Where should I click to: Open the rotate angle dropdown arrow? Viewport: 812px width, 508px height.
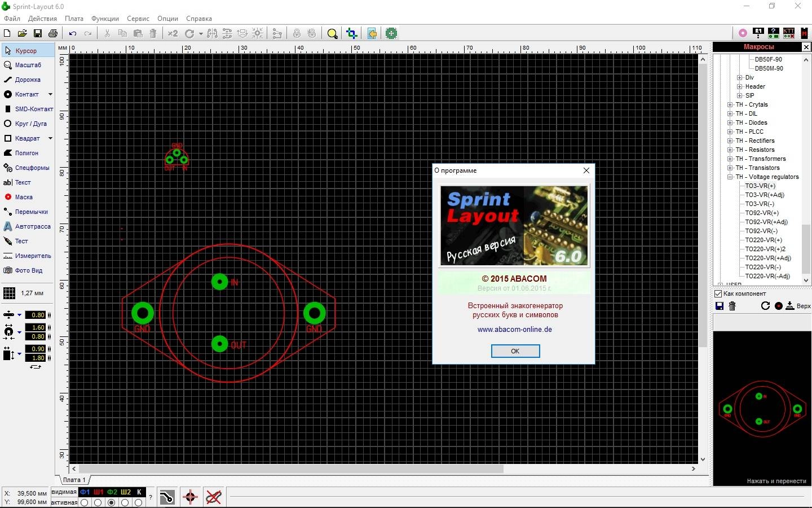click(201, 34)
